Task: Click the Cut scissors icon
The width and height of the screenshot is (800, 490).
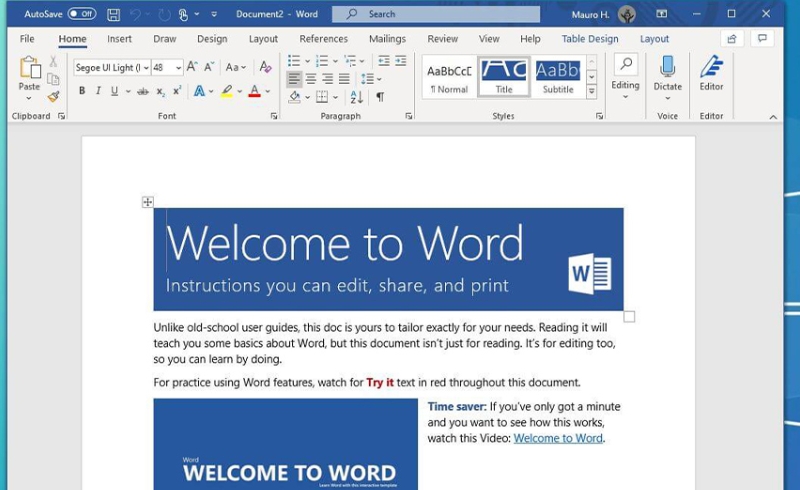Action: (x=53, y=62)
